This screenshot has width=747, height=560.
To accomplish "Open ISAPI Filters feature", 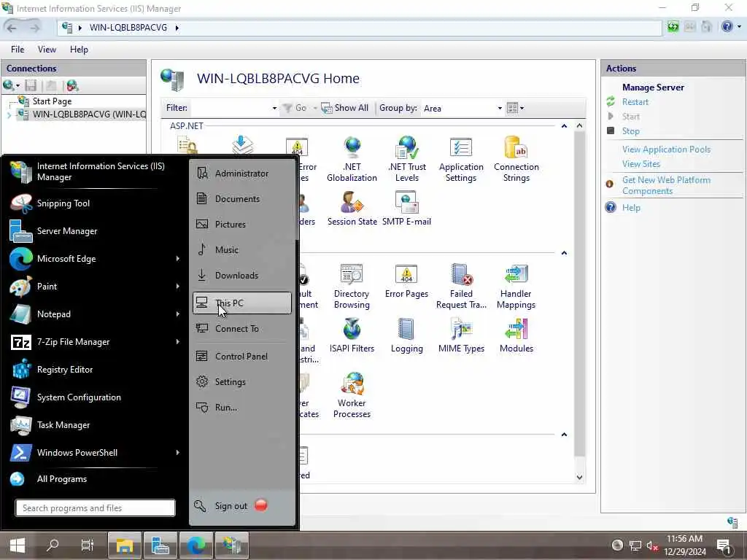I will coord(352,335).
